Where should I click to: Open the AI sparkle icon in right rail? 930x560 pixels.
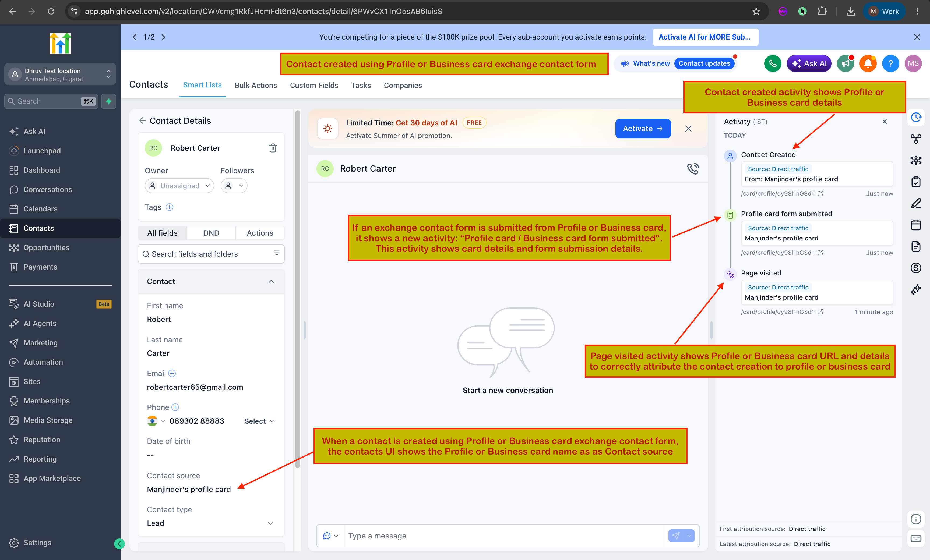[x=916, y=289]
